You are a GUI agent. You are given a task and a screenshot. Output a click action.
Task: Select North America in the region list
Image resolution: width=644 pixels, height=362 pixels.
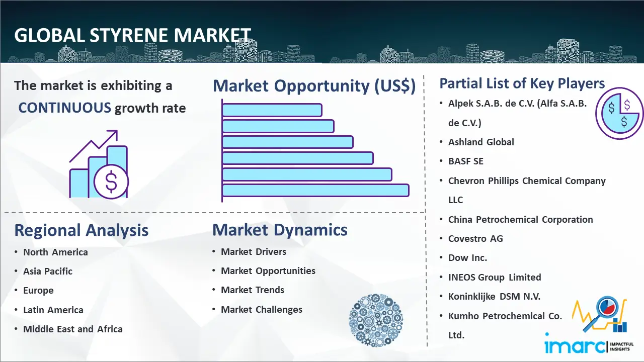pos(55,252)
